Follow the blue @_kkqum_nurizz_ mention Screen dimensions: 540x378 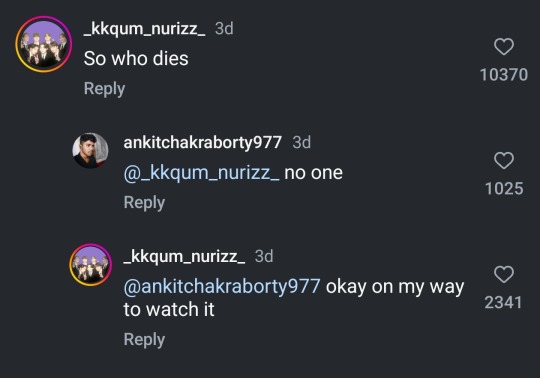point(201,173)
